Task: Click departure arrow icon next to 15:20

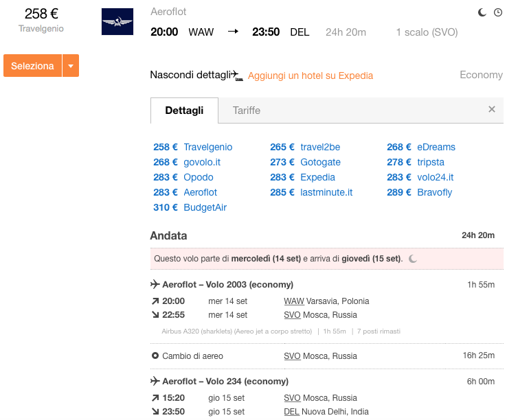Action: [155, 398]
